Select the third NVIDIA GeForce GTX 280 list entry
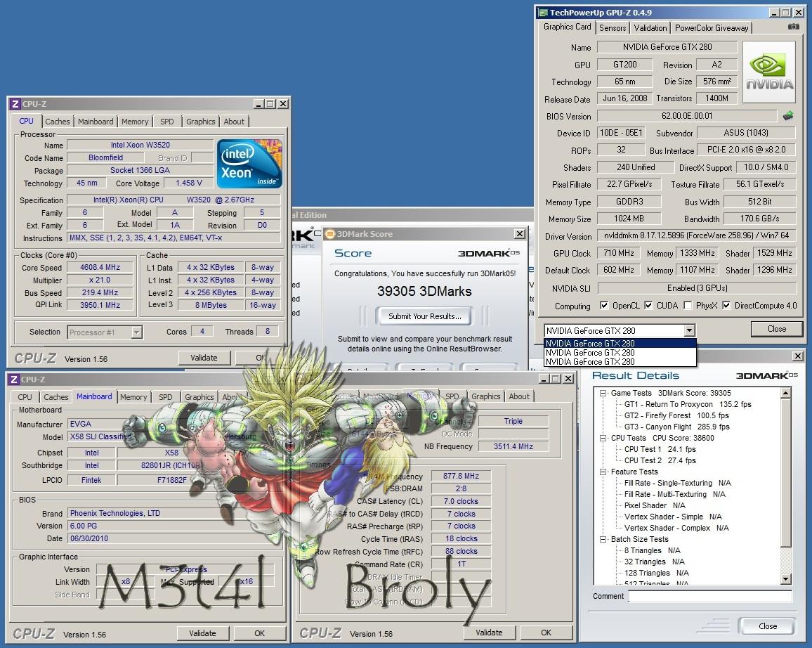The width and height of the screenshot is (812, 648). coord(620,361)
